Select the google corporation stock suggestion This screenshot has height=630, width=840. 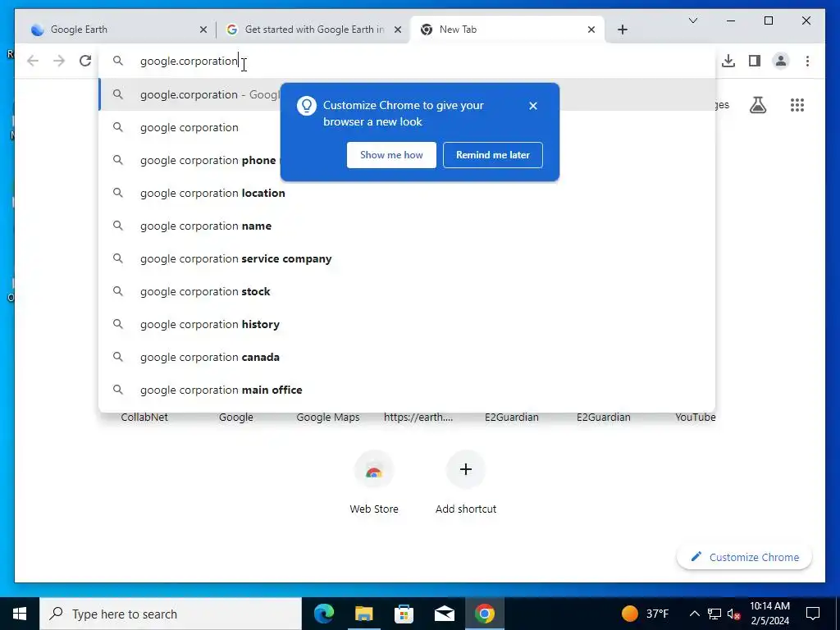coord(407,291)
